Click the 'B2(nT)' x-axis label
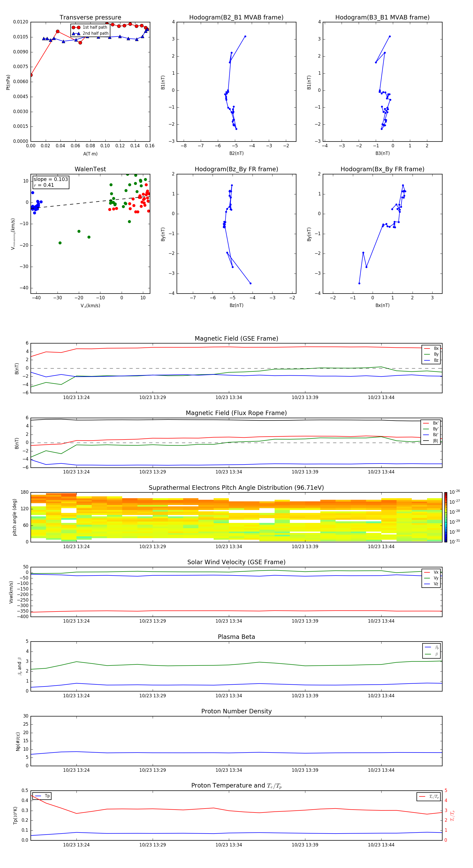 point(236,153)
